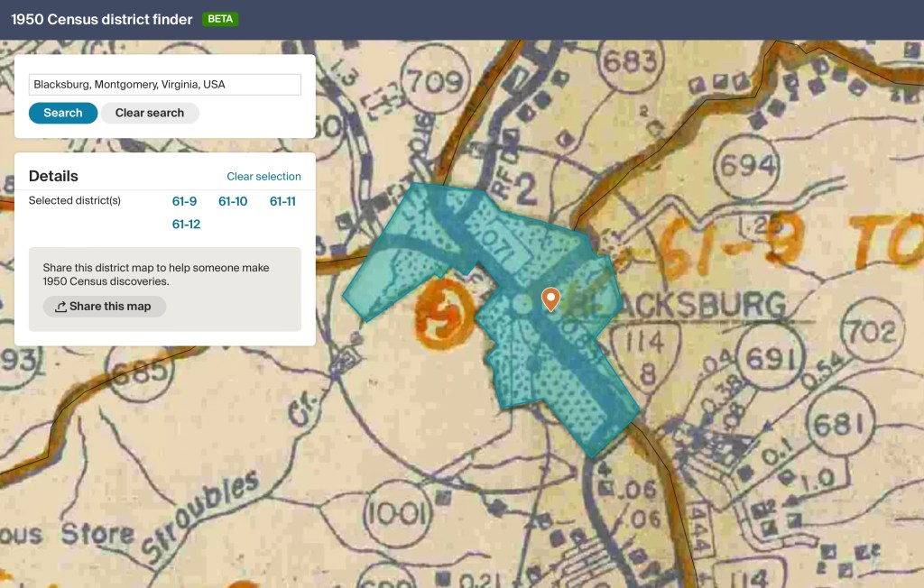Click the orange circled 5 on the map
This screenshot has width=924, height=588.
[444, 303]
